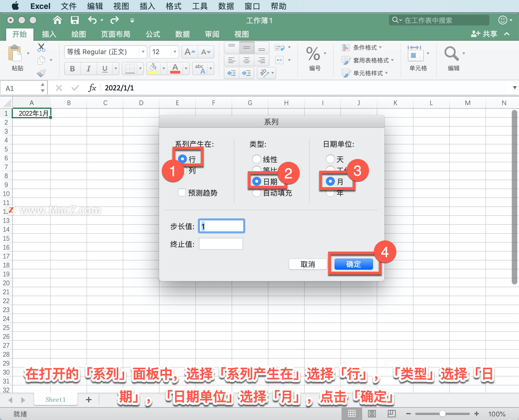Increase indent
The image size is (519, 420).
pos(247,73)
